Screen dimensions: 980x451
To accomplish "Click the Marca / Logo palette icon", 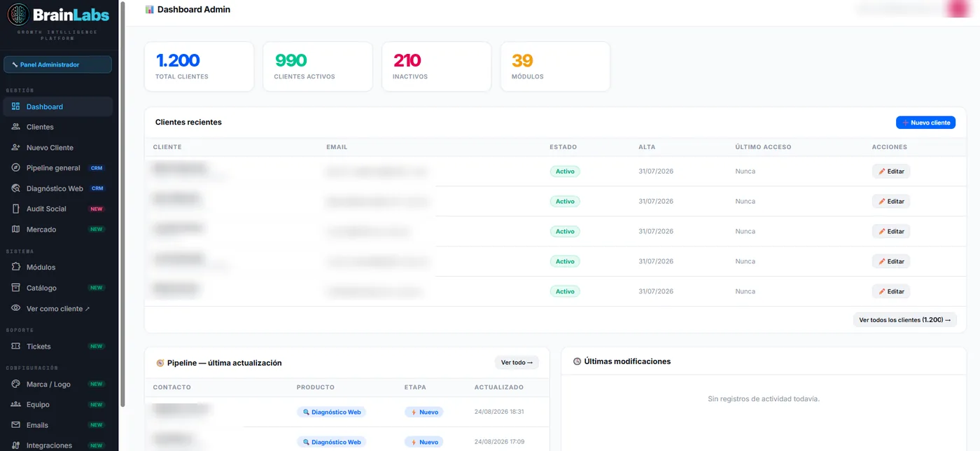I will pos(15,384).
